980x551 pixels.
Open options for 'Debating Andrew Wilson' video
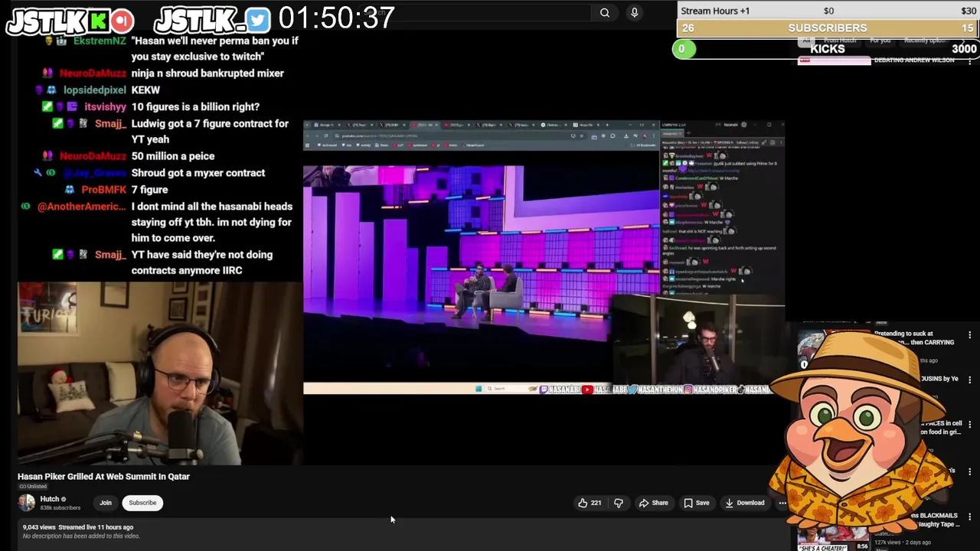[970, 60]
